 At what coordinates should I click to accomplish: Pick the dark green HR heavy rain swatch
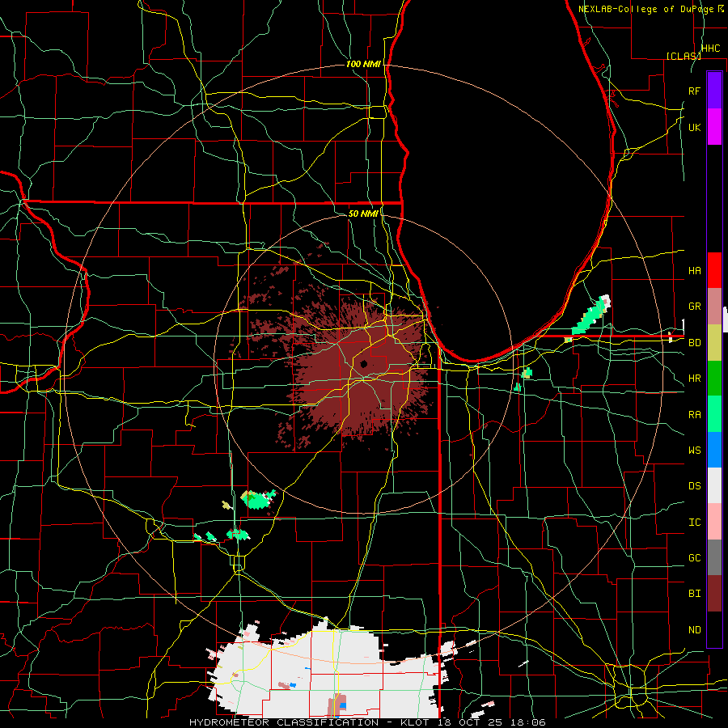(x=714, y=379)
